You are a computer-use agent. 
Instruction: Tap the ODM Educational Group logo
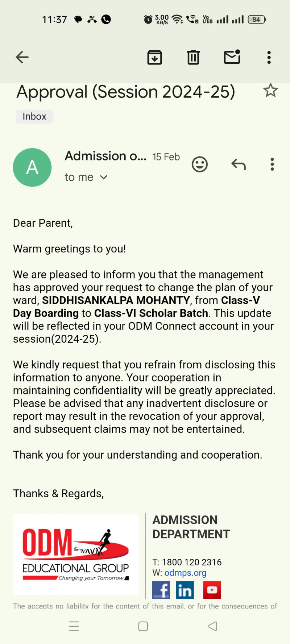(76, 554)
